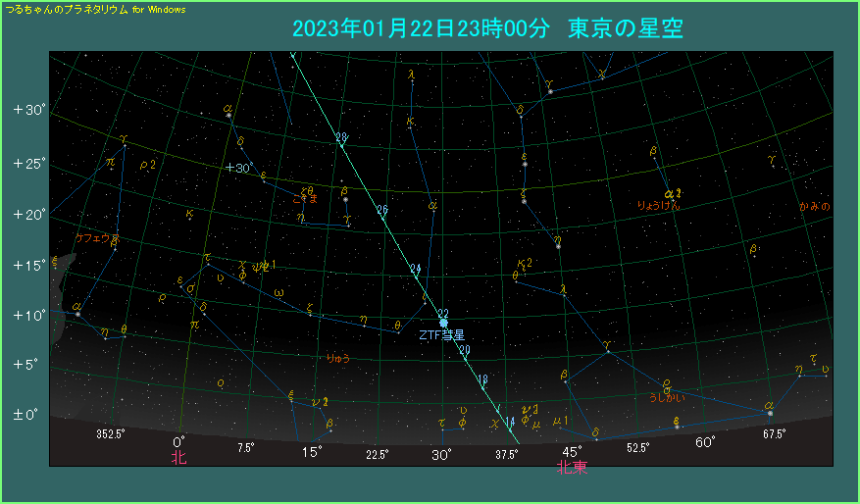
Task: Click the red 北東 direction label
Action: click(x=573, y=468)
